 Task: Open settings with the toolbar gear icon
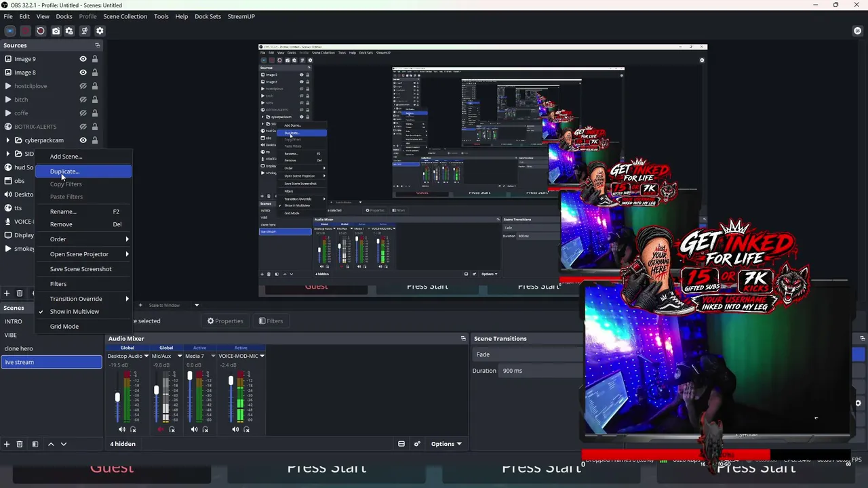(x=100, y=30)
